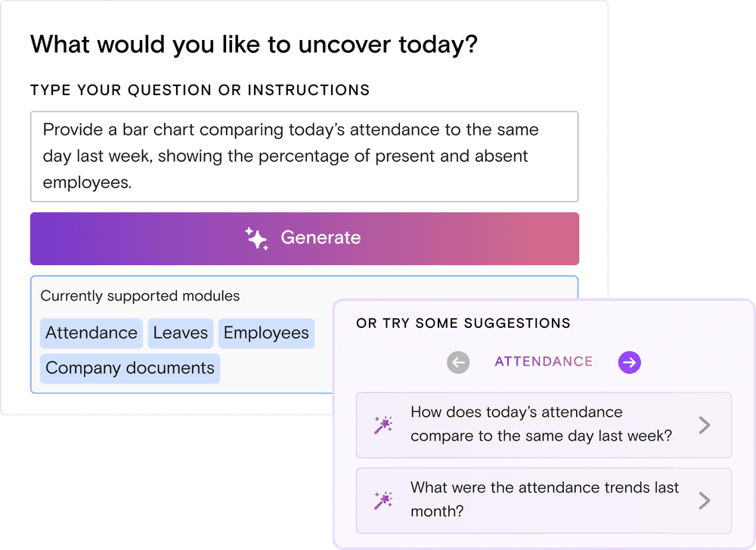Select the Company documents module tag
Screen dimensions: 756x550
point(130,369)
